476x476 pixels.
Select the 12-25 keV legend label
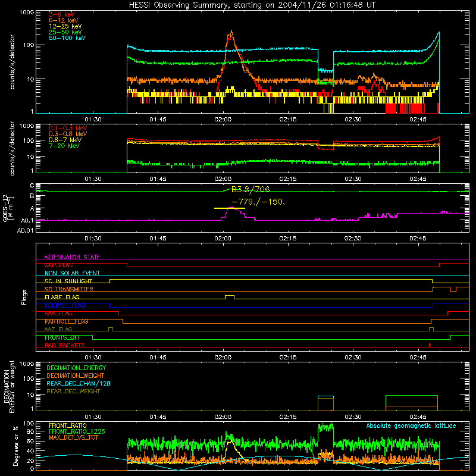[65, 26]
